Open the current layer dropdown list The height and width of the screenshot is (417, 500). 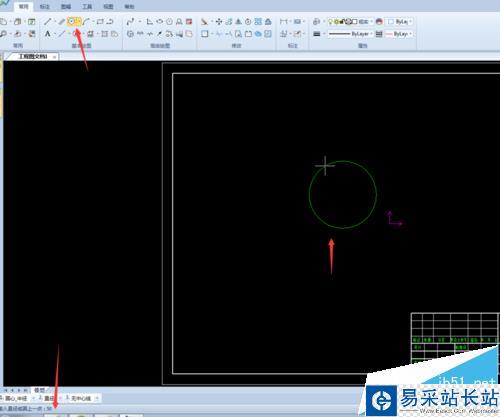point(371,22)
